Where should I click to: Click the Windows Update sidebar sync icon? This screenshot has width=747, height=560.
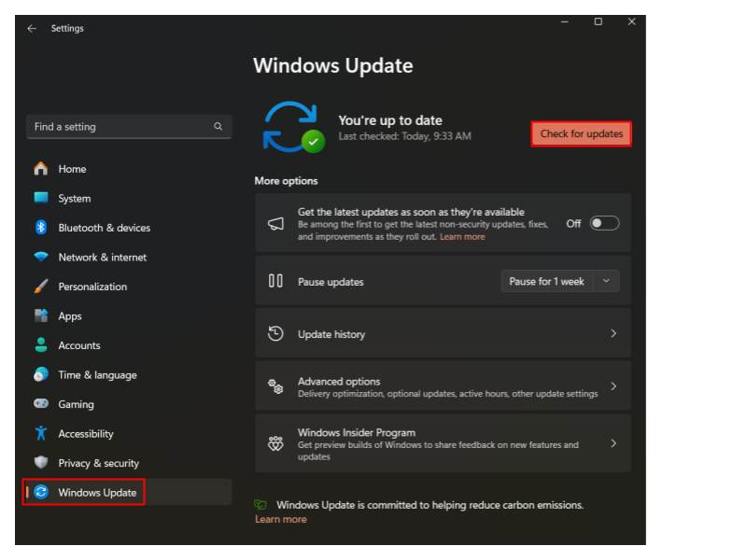click(41, 492)
